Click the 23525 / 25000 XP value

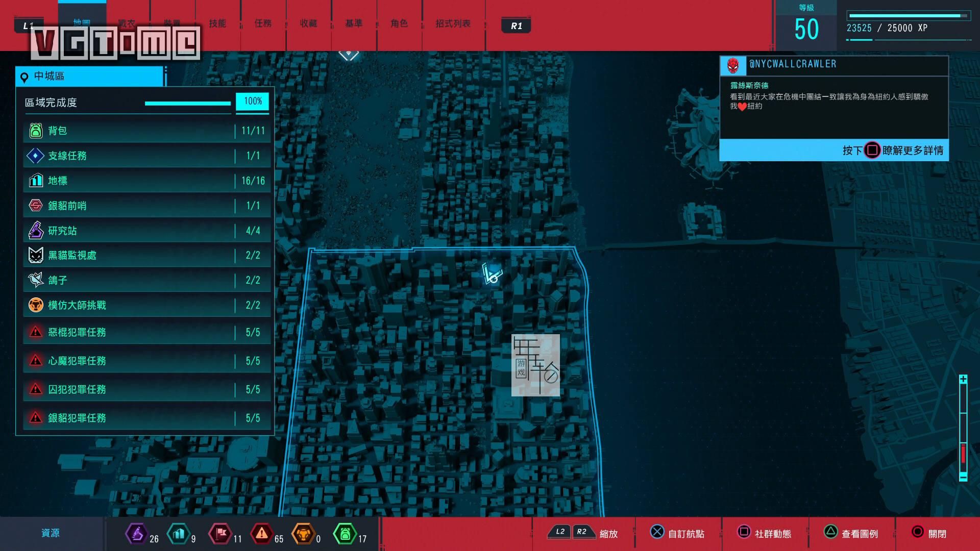887,28
